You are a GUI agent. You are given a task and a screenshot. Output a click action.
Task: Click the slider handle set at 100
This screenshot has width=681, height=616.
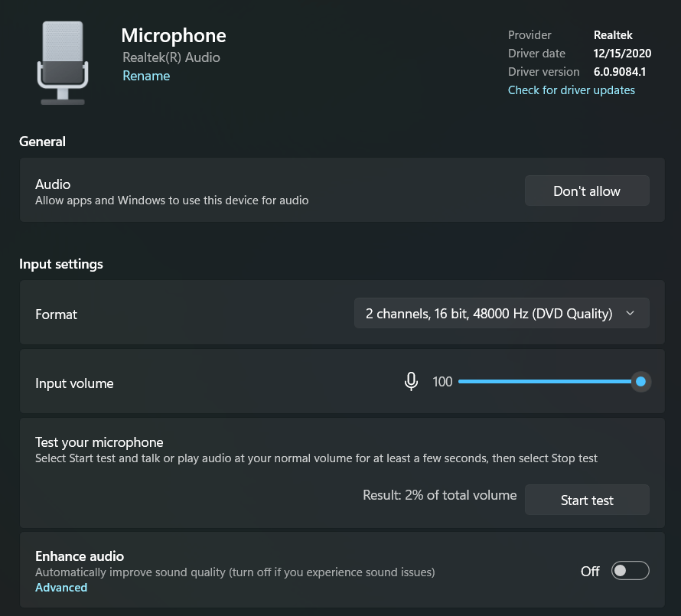pyautogui.click(x=641, y=381)
